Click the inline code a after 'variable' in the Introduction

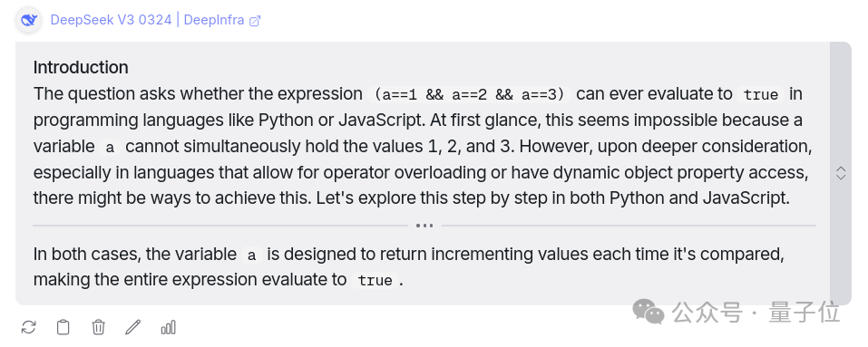[x=110, y=148]
